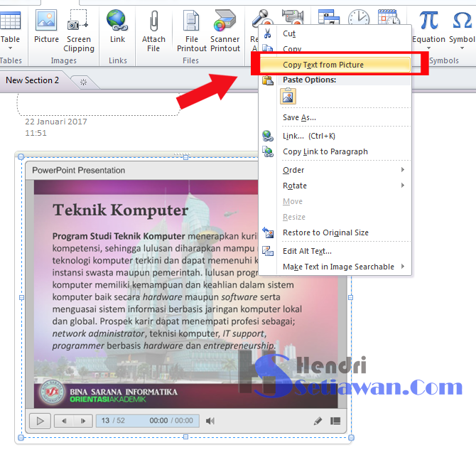Image resolution: width=476 pixels, height=455 pixels.
Task: Insert a Scanner Printout
Action: (225, 31)
